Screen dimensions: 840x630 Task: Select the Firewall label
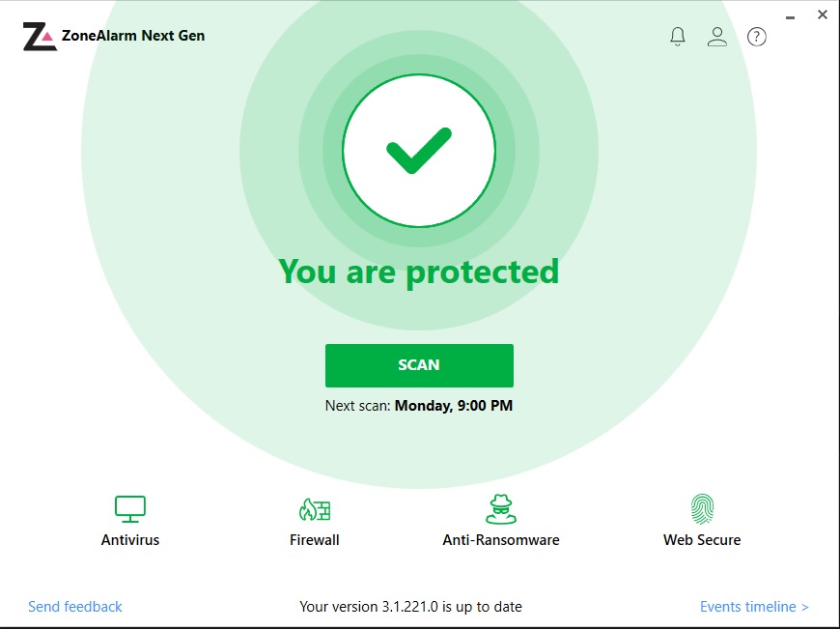[315, 540]
